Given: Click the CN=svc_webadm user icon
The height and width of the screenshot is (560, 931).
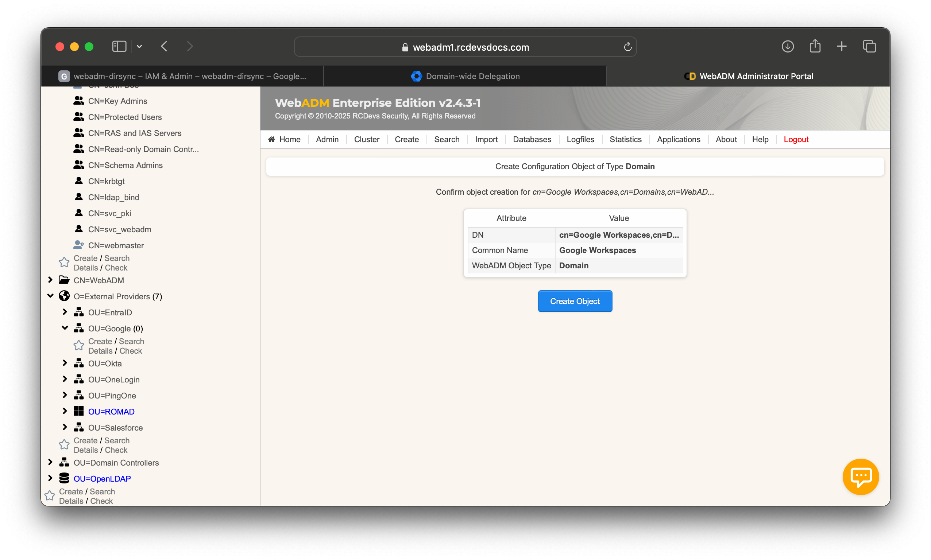Looking at the screenshot, I should tap(78, 229).
